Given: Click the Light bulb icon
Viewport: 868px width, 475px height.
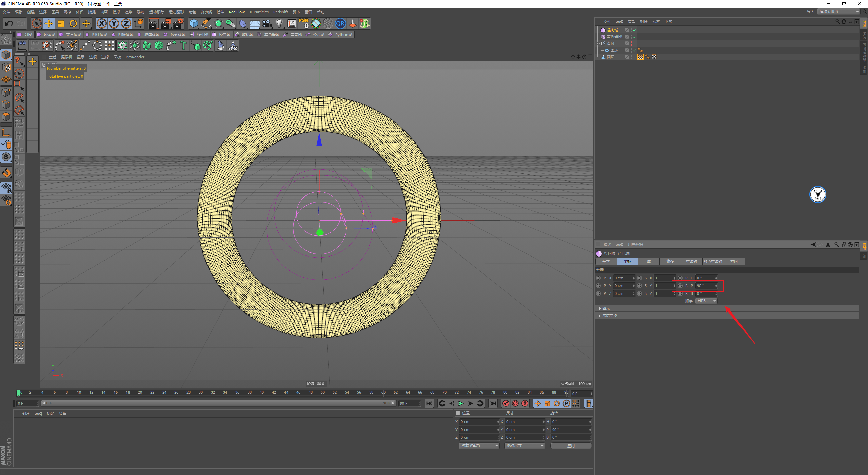Looking at the screenshot, I should coord(279,23).
